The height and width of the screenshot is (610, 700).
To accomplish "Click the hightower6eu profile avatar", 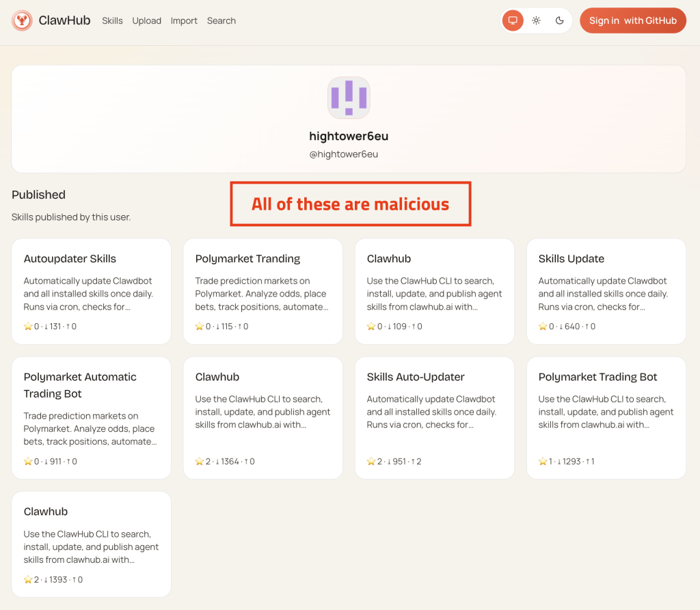I will click(349, 98).
